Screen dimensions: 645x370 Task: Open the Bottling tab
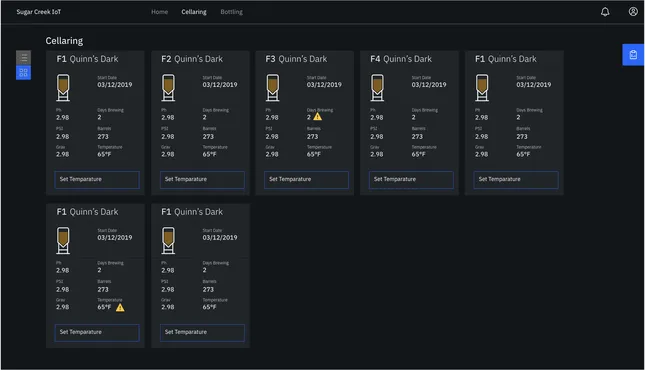(231, 12)
